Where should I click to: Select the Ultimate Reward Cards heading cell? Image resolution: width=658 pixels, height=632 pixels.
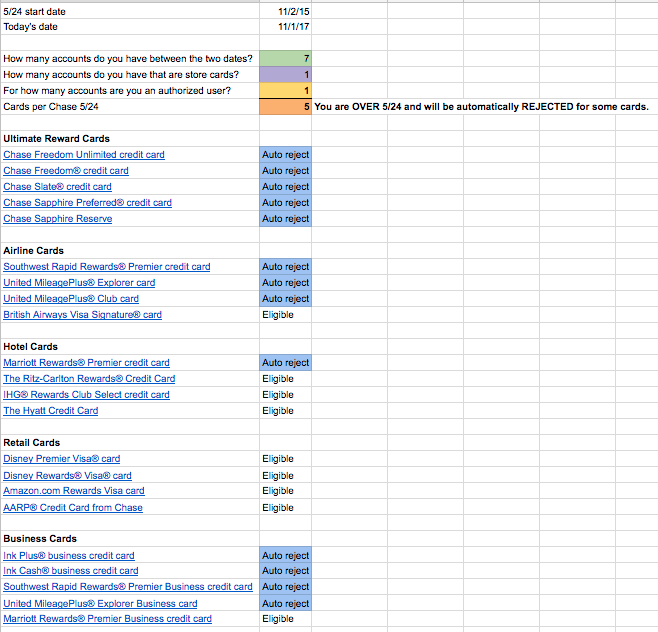coord(130,138)
